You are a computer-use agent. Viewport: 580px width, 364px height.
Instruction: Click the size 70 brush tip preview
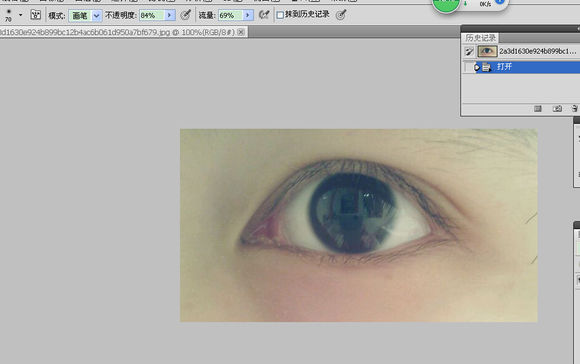(9, 15)
